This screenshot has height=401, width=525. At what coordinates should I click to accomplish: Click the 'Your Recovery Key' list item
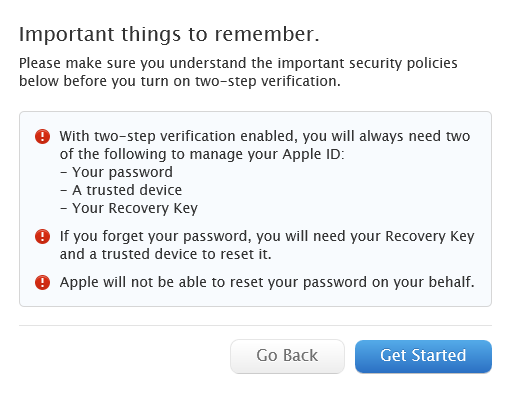[129, 209]
